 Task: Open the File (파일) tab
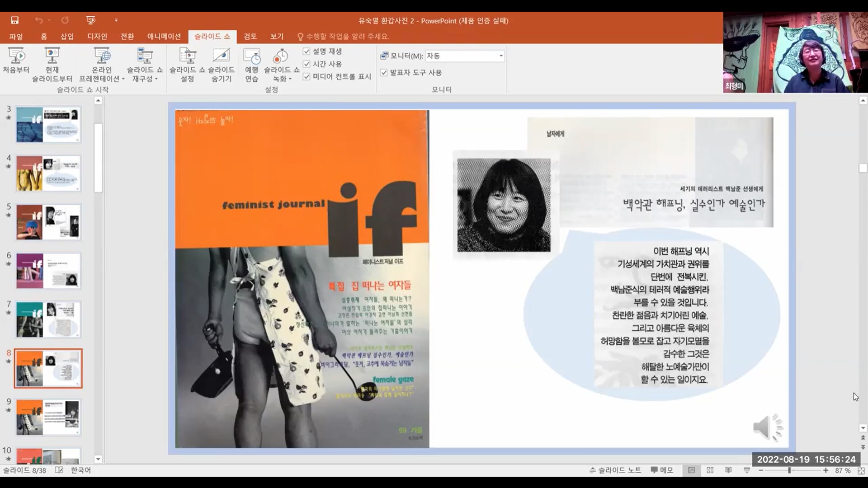click(x=16, y=37)
